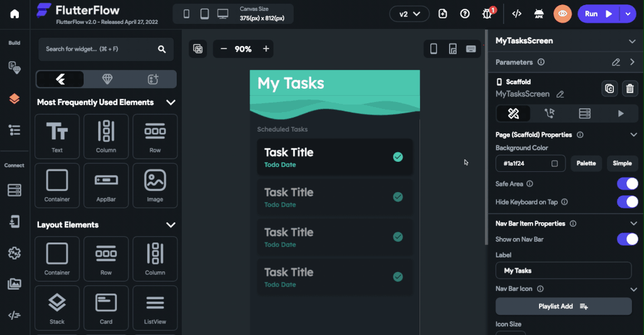Toggle Show on Nav Bar switch
The height and width of the screenshot is (335, 644).
coord(628,239)
